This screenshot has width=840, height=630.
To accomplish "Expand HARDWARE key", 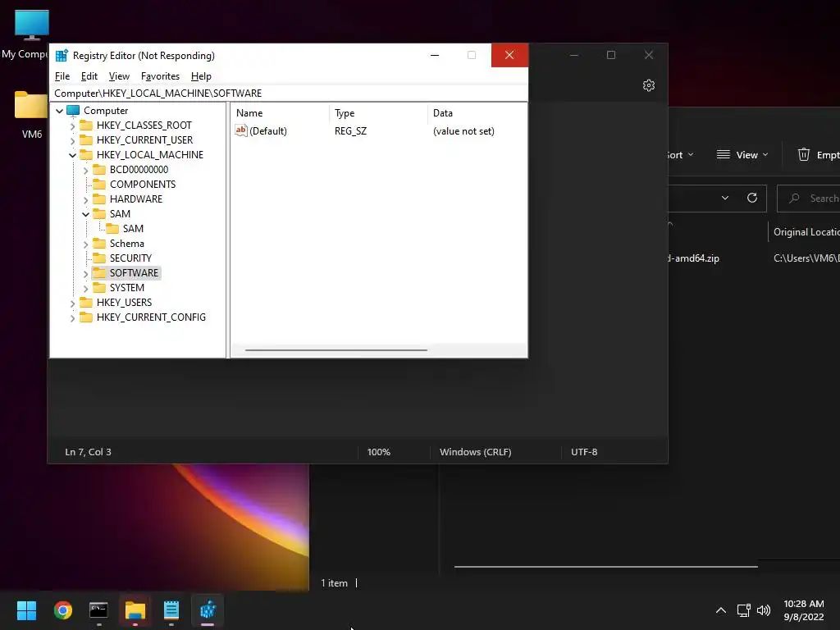I will coord(85,200).
